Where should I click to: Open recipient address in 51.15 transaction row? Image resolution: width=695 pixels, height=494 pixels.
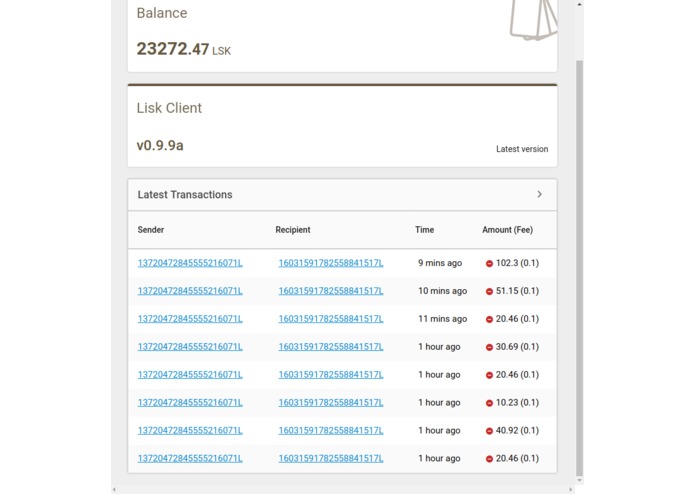coord(331,291)
